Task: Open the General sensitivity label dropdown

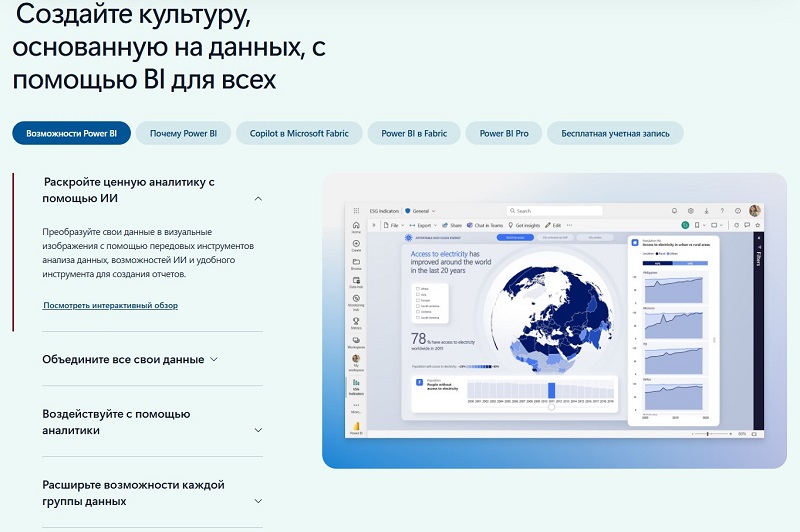Action: pos(420,211)
